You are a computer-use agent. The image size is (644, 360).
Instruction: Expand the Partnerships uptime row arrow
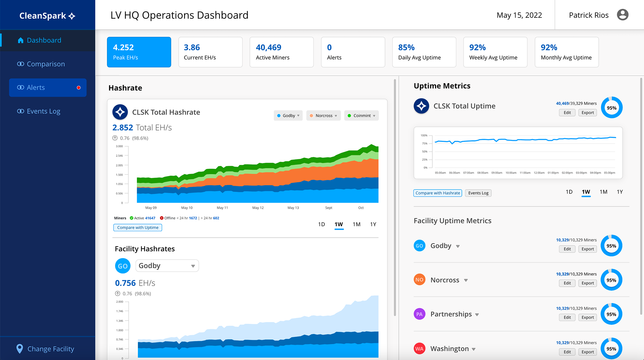pyautogui.click(x=477, y=315)
